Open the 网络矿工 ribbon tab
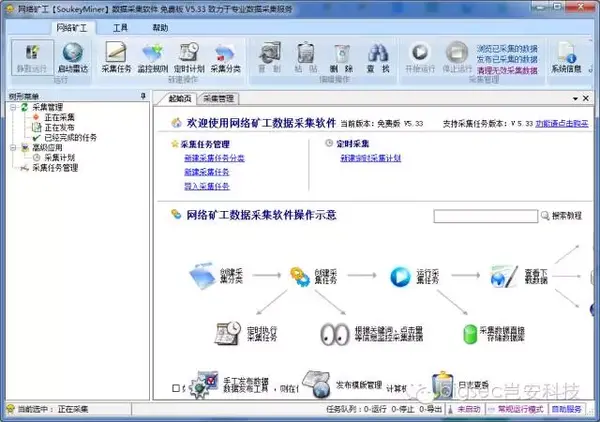This screenshot has height=422, width=600. (72, 28)
